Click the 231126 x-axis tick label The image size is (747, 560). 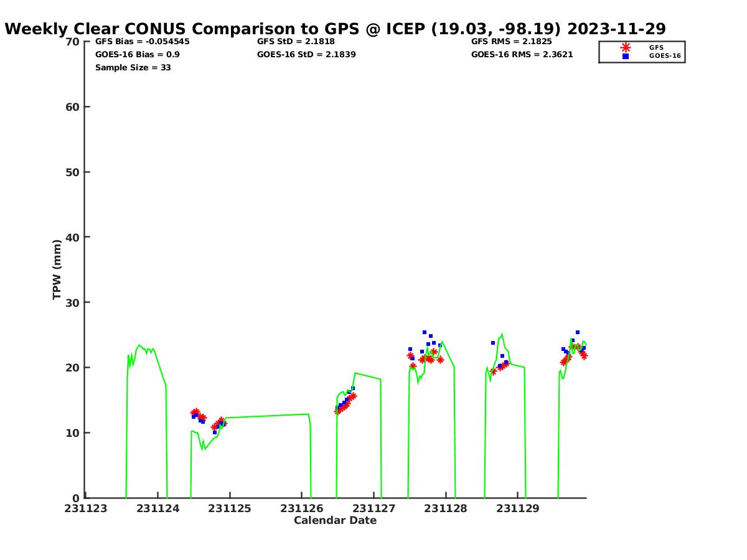[302, 508]
